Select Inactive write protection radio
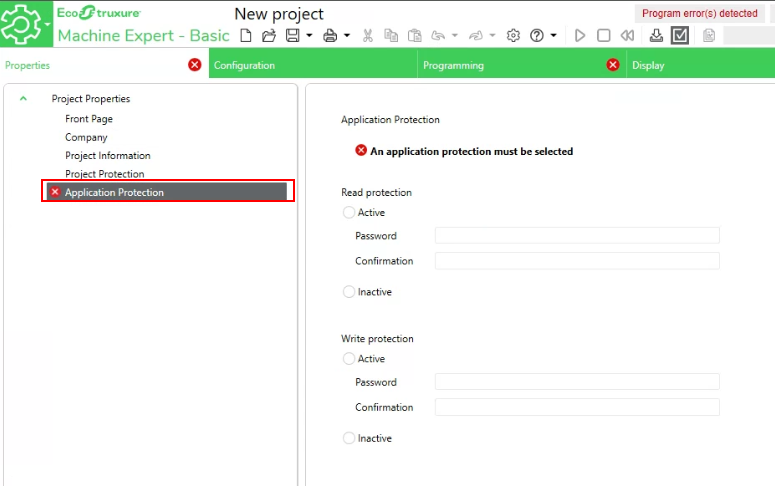The height and width of the screenshot is (486, 775). [x=349, y=438]
